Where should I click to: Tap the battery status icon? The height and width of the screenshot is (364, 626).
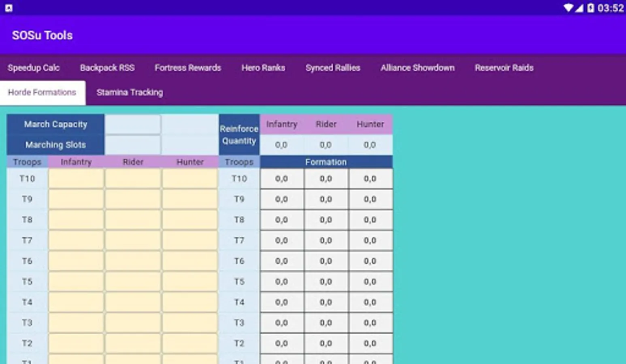click(x=590, y=8)
